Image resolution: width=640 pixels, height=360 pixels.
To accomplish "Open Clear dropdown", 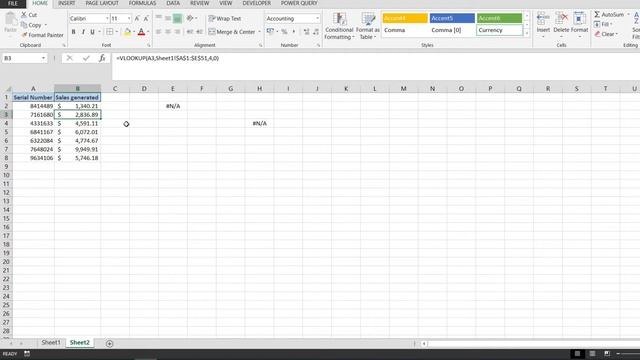I will coord(606,34).
